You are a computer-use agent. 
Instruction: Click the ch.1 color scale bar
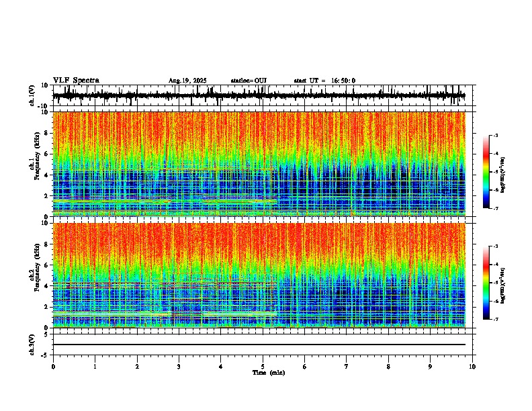tap(486, 172)
